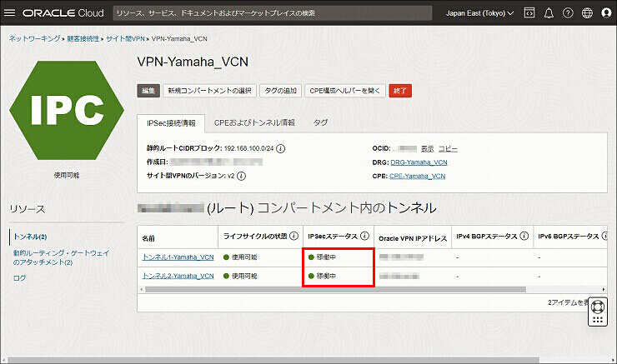
Task: Click the IPC hexagon resource icon
Action: point(67,111)
